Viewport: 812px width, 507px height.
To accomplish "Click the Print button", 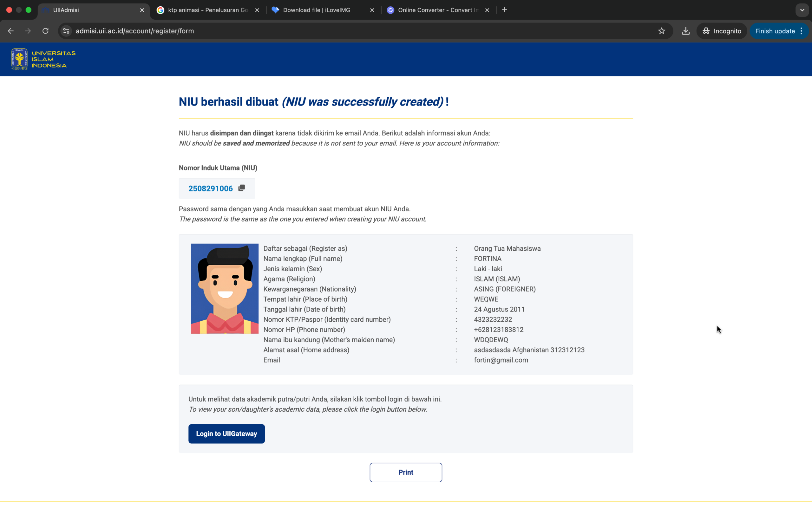I will coord(406,472).
